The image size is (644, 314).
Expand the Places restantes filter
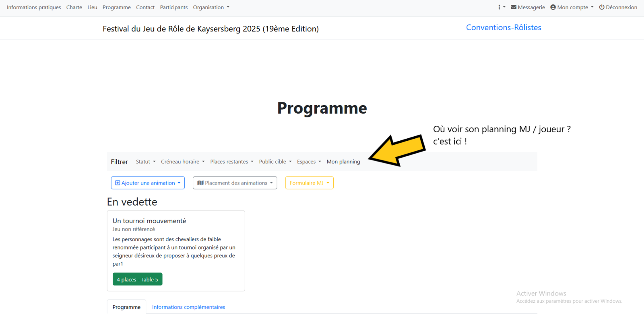point(231,162)
